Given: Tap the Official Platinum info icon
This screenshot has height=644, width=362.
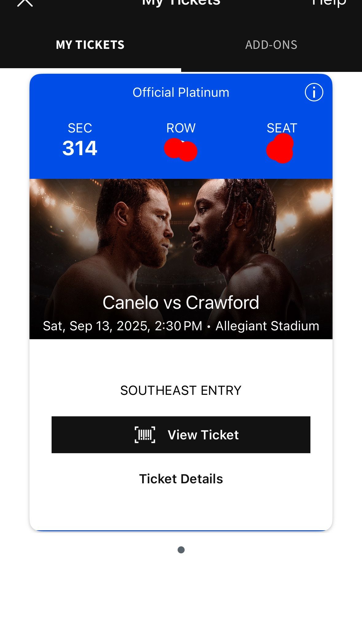Looking at the screenshot, I should tap(314, 92).
